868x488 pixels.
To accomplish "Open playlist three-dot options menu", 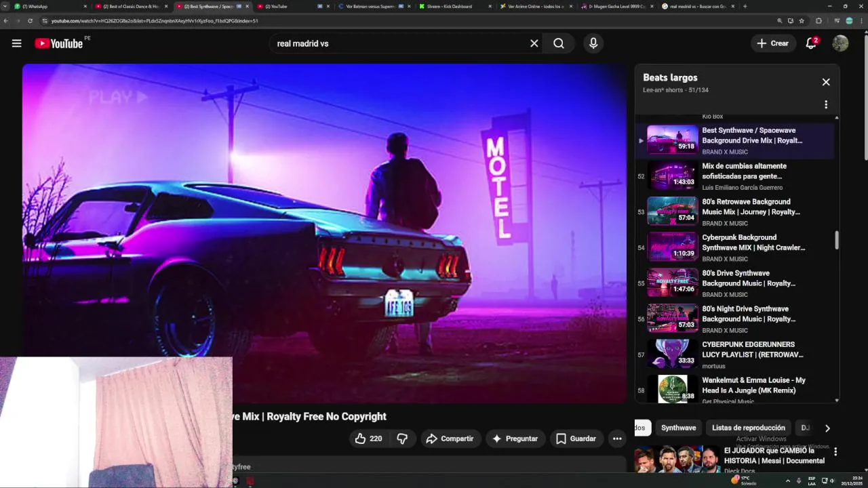I will point(826,104).
